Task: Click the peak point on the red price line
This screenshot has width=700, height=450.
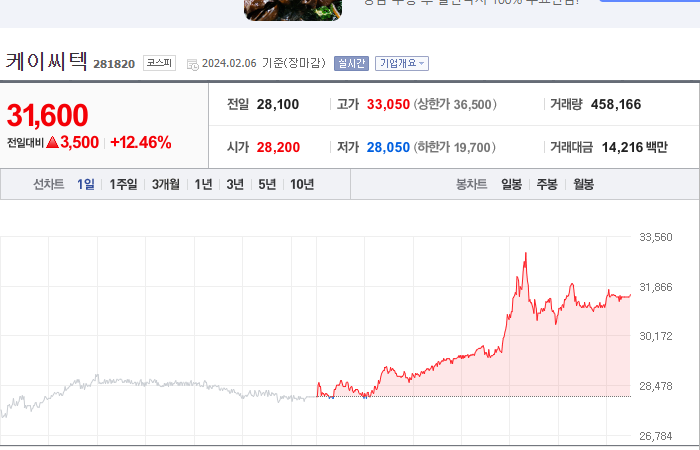Action: [526, 253]
